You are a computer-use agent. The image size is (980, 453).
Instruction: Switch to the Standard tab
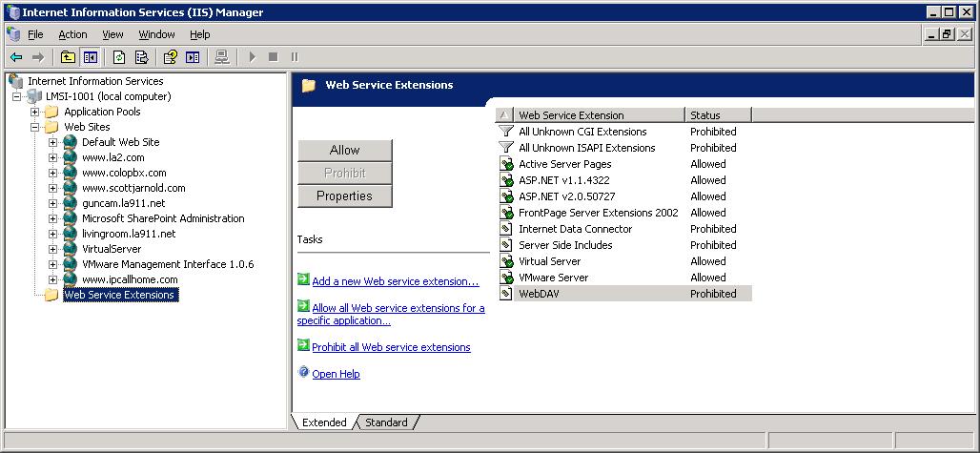tap(386, 422)
